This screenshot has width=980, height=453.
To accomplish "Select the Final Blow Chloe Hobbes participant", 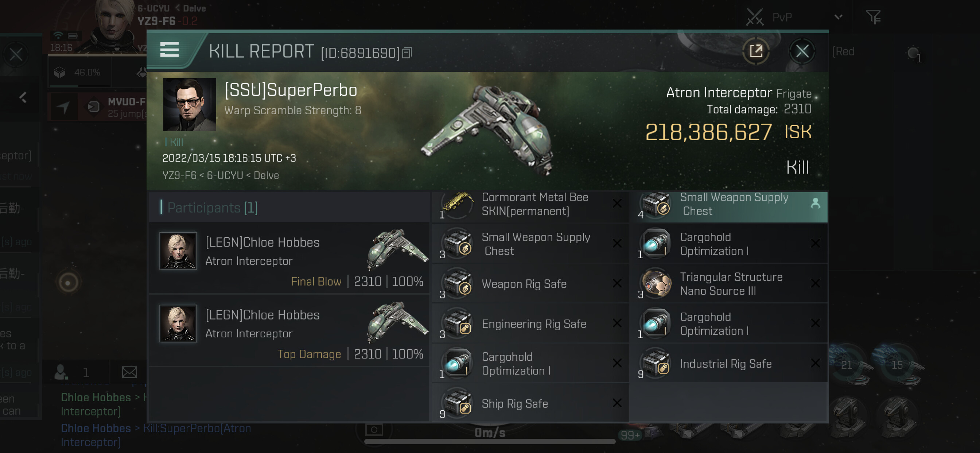I will (x=289, y=259).
